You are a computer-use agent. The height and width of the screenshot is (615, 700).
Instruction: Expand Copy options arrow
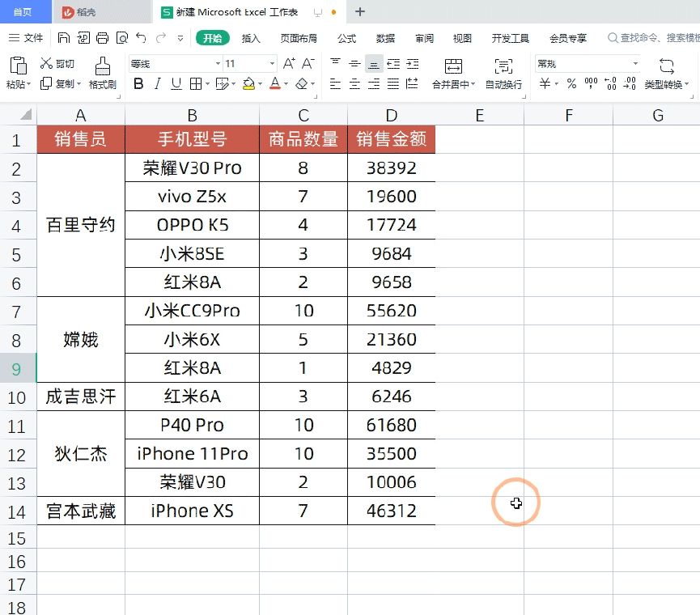pyautogui.click(x=78, y=84)
